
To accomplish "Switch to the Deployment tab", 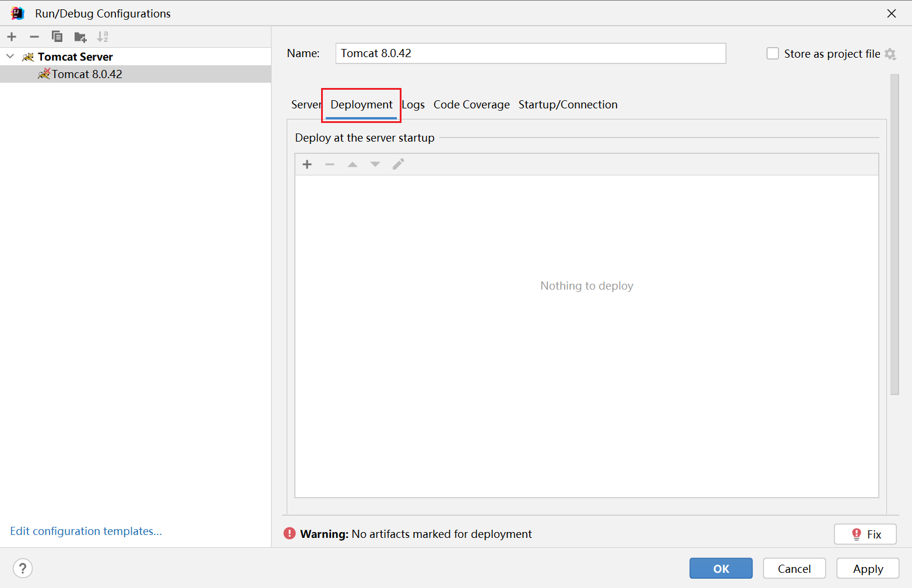I will 361,105.
